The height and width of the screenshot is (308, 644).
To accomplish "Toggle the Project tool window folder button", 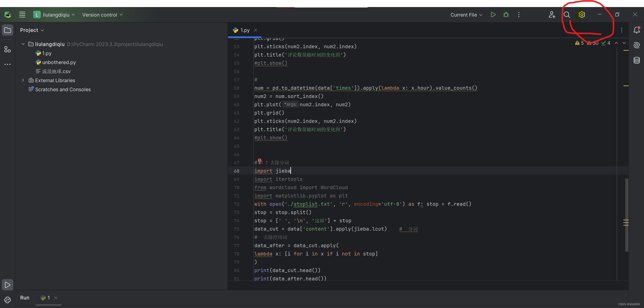I will point(8,30).
